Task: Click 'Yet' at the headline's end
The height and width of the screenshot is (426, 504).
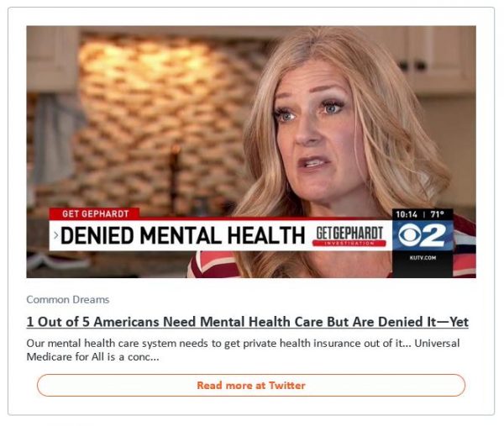Action: [459, 322]
